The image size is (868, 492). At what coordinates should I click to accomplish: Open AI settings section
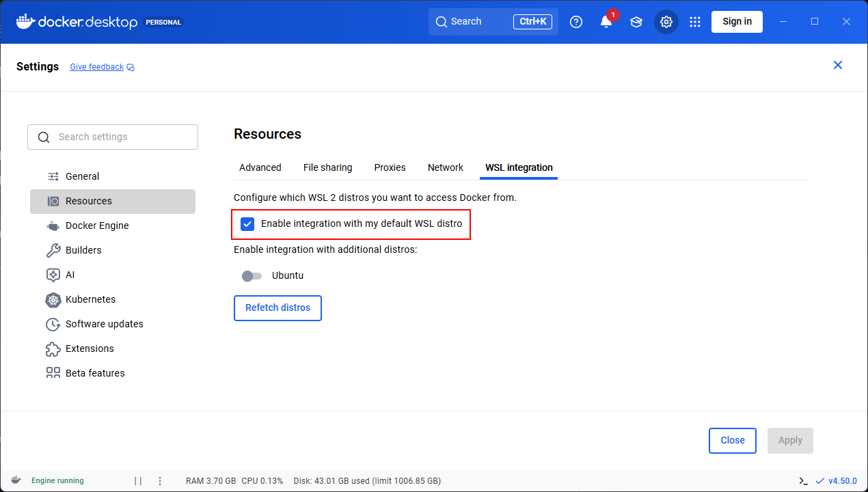pyautogui.click(x=113, y=275)
